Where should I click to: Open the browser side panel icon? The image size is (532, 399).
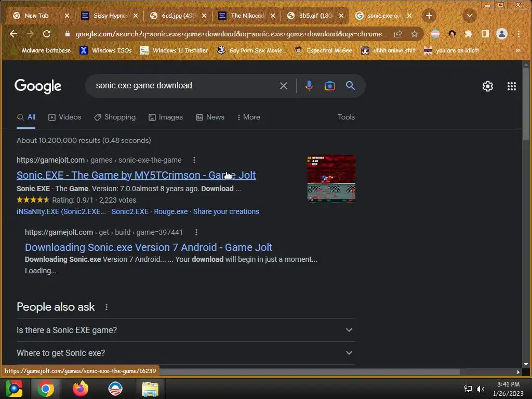click(x=485, y=34)
